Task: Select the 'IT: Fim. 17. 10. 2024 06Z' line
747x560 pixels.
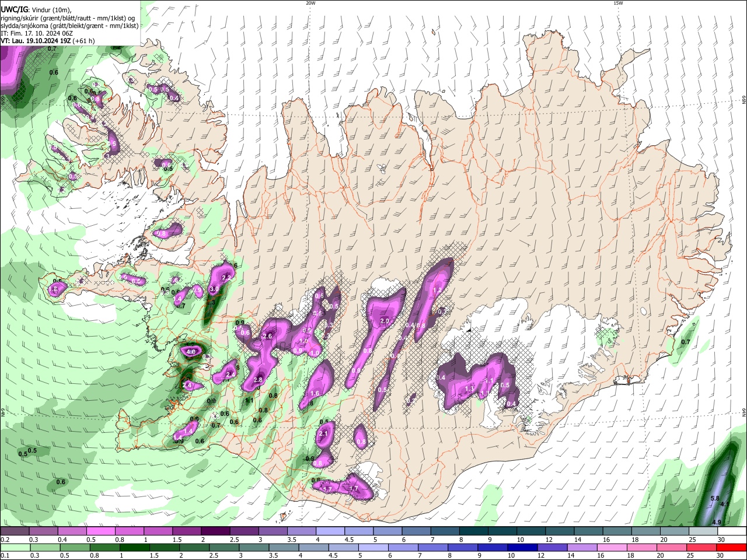Action: pos(37,33)
